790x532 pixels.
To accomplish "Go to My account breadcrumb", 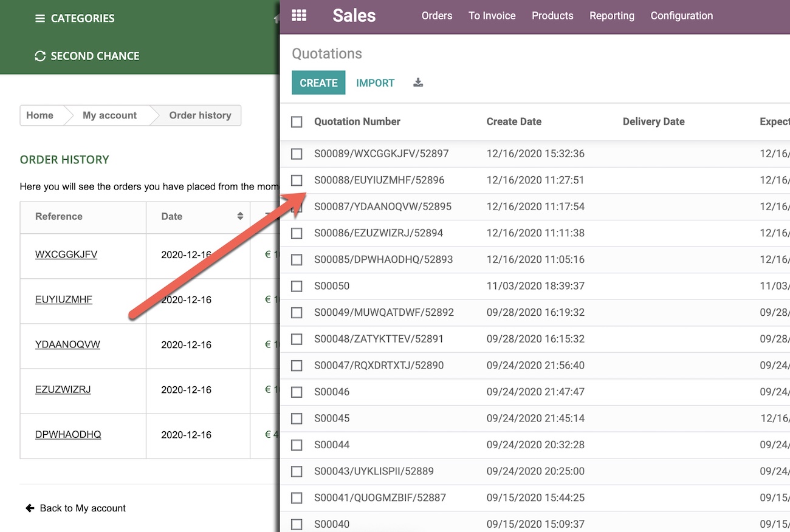I will [109, 115].
